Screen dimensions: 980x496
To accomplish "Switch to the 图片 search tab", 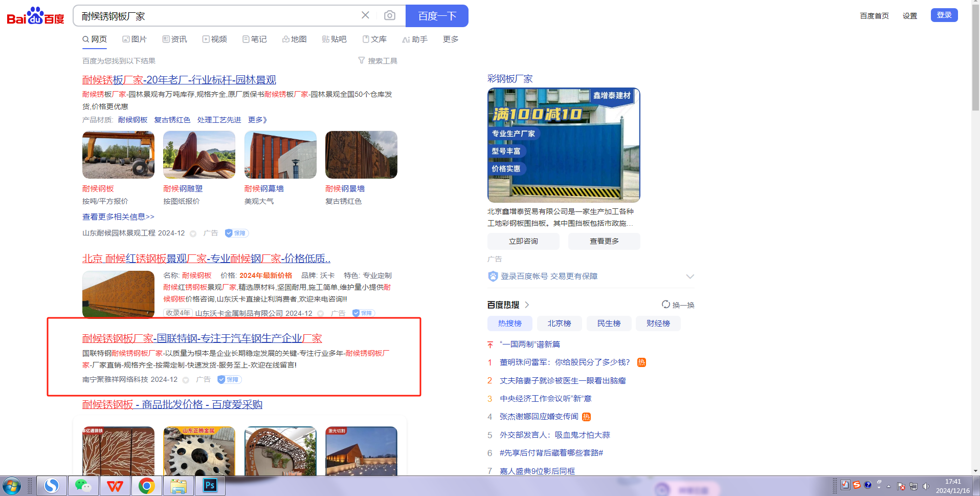I will pyautogui.click(x=135, y=39).
